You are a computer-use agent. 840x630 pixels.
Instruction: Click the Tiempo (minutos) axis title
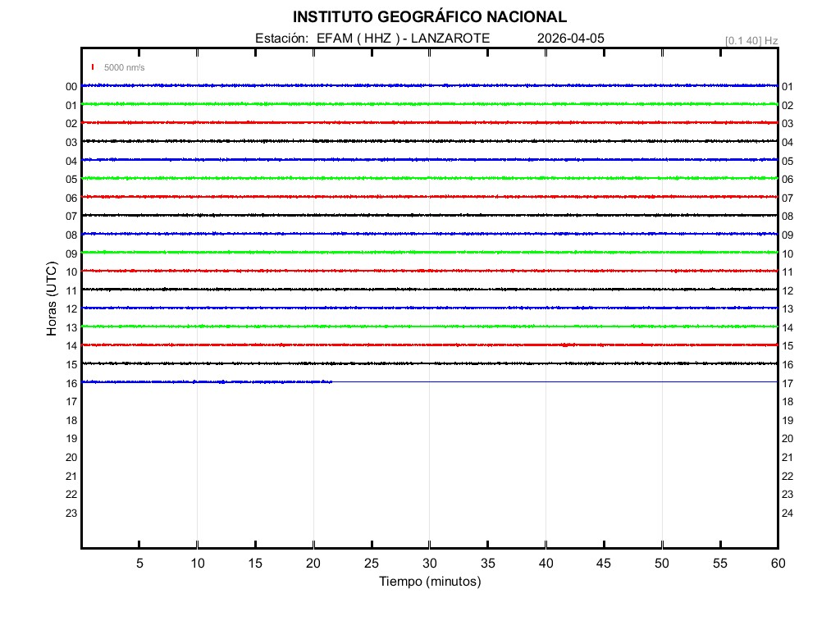point(429,582)
